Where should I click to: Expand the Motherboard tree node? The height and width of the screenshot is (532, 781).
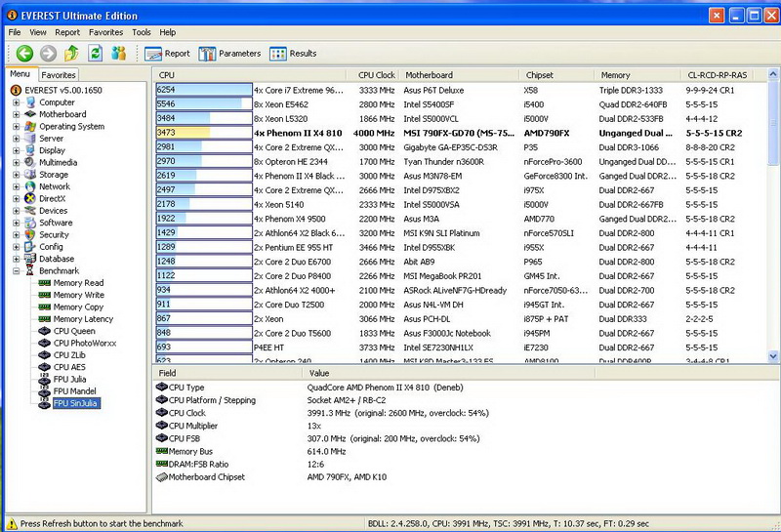pos(16,114)
